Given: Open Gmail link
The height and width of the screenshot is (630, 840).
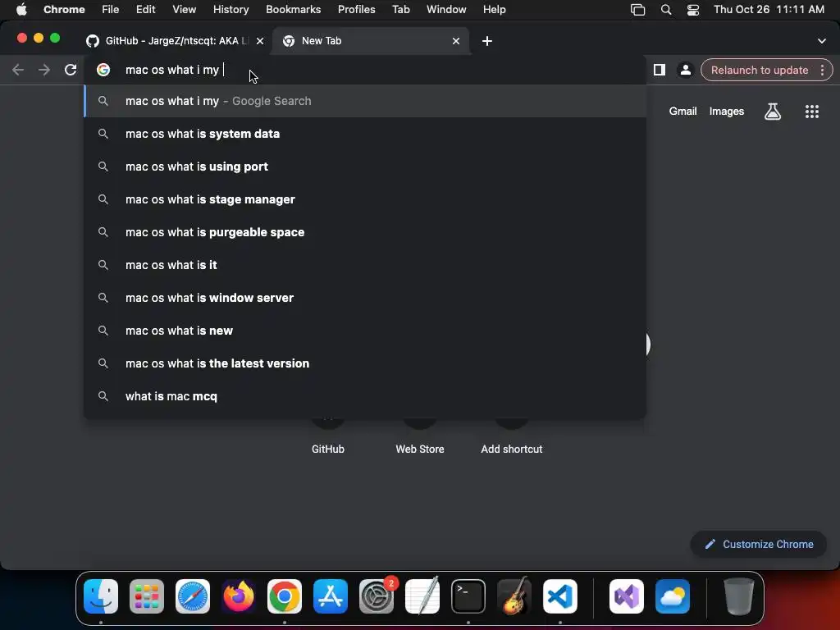Looking at the screenshot, I should 682,112.
